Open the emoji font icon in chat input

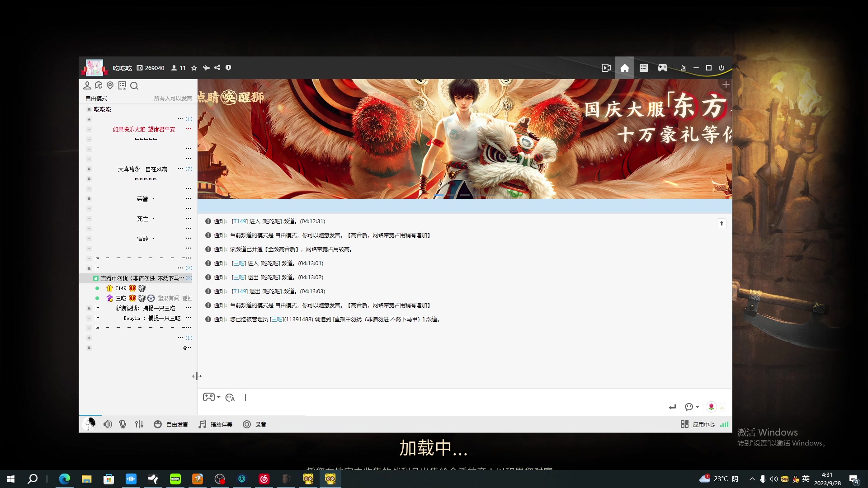click(x=230, y=398)
